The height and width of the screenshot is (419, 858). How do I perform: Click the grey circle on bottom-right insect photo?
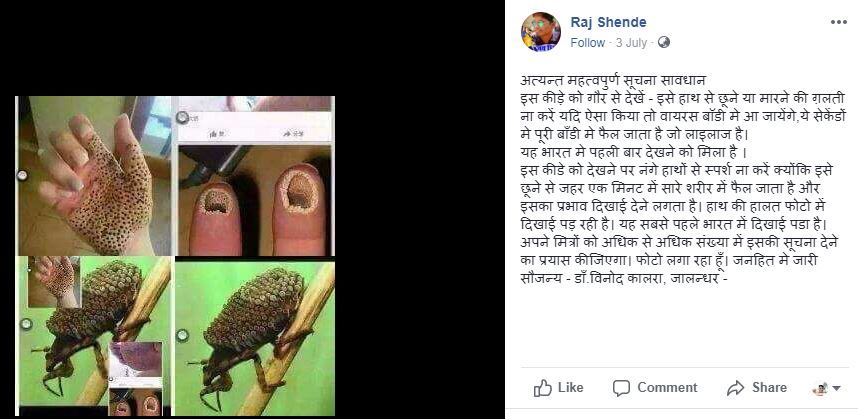click(x=183, y=335)
